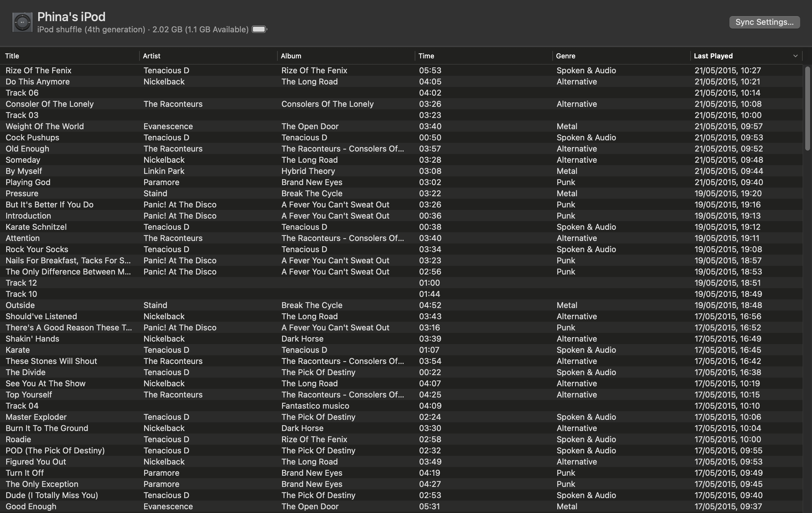Select the Track 10 row
812x513 pixels.
tap(401, 294)
